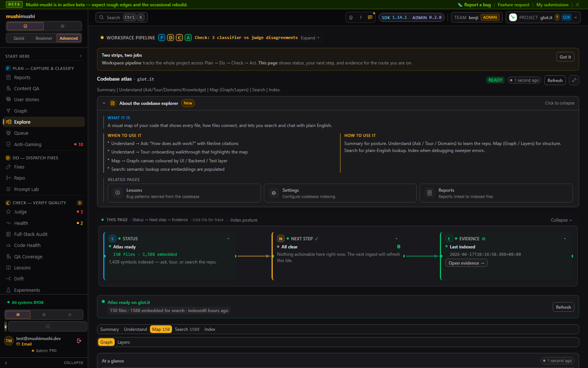Image resolution: width=588 pixels, height=368 pixels.
Task: Open the feedback chat icon
Action: point(370,17)
